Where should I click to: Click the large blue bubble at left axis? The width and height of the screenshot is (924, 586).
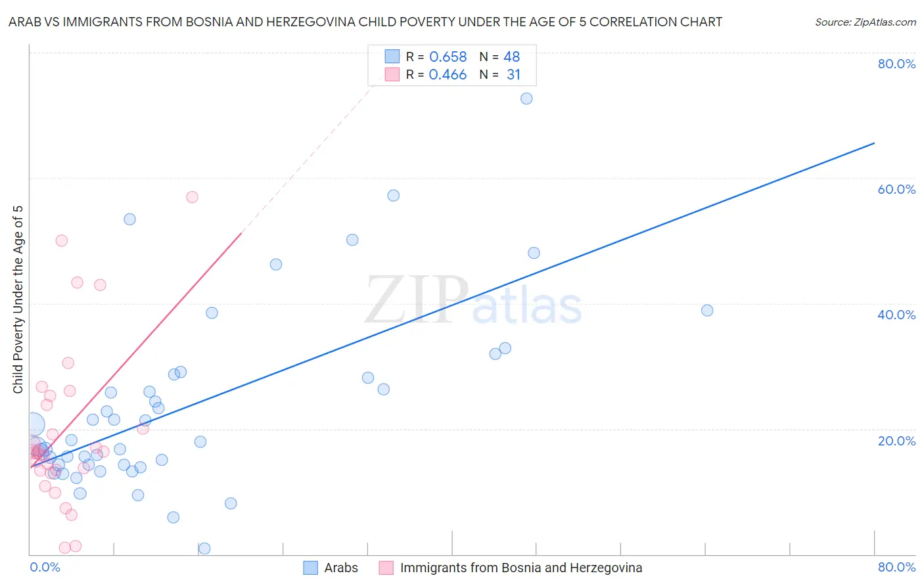pos(33,425)
